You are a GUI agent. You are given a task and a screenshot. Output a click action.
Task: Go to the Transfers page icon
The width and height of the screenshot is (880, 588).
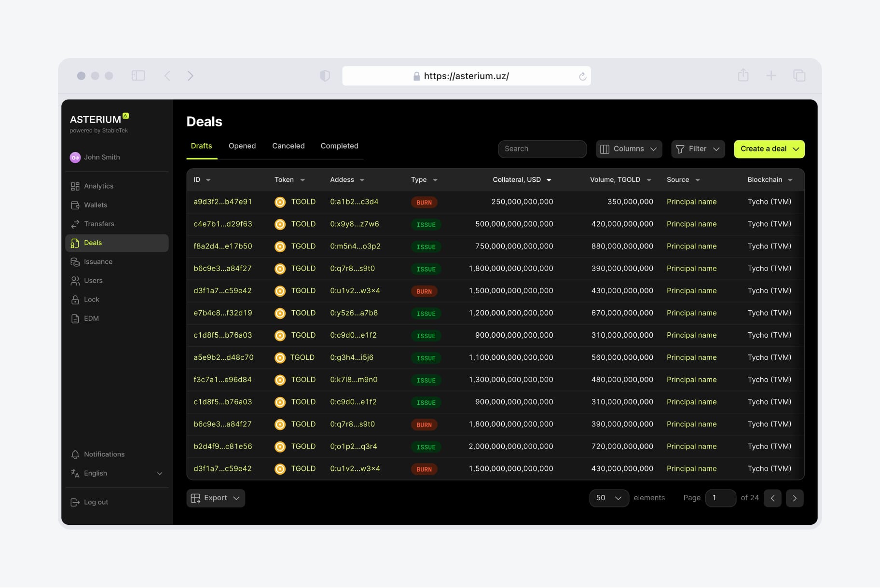pyautogui.click(x=75, y=224)
